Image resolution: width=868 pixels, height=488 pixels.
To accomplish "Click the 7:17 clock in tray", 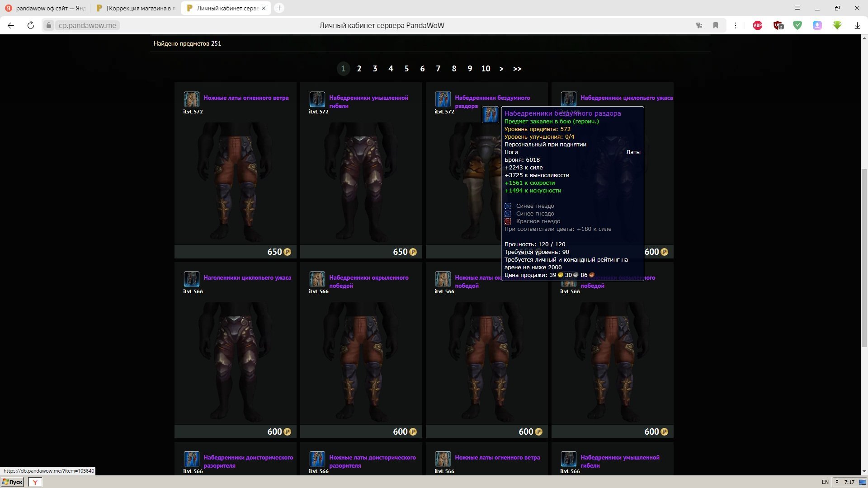I will click(849, 482).
